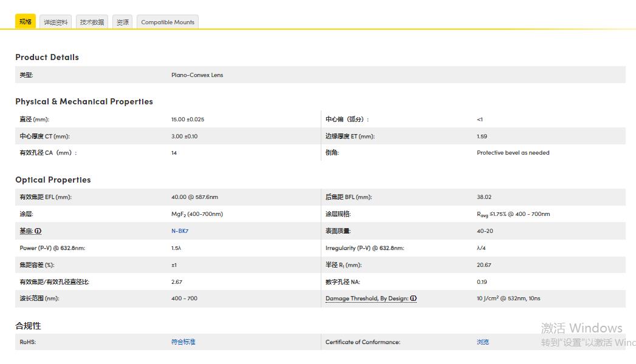Click the Product Details heading
The image size is (636, 364).
(47, 57)
